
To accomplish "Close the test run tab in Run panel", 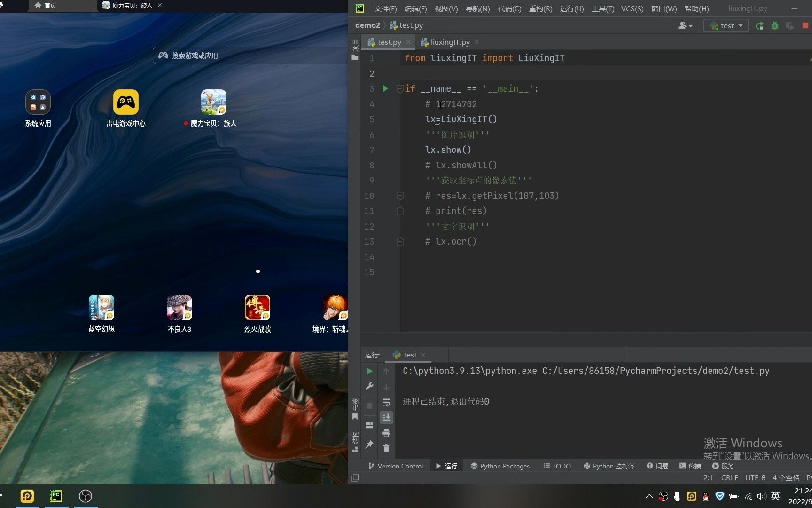I will (423, 355).
